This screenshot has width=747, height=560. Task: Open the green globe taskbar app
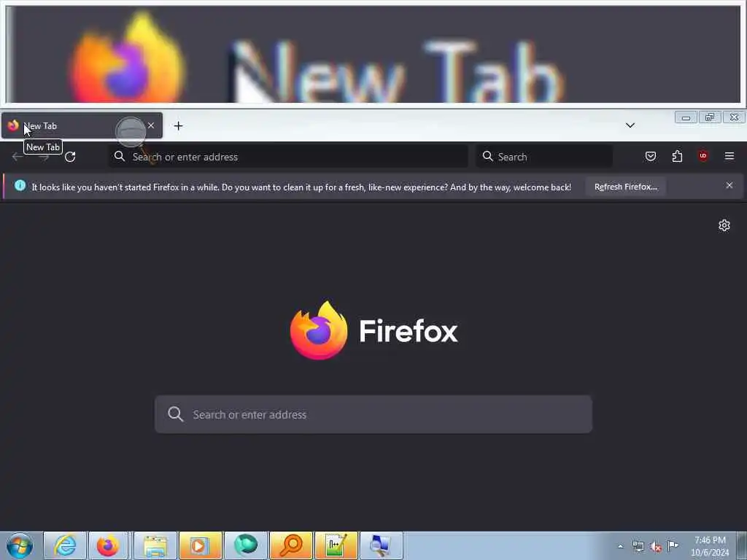click(245, 545)
